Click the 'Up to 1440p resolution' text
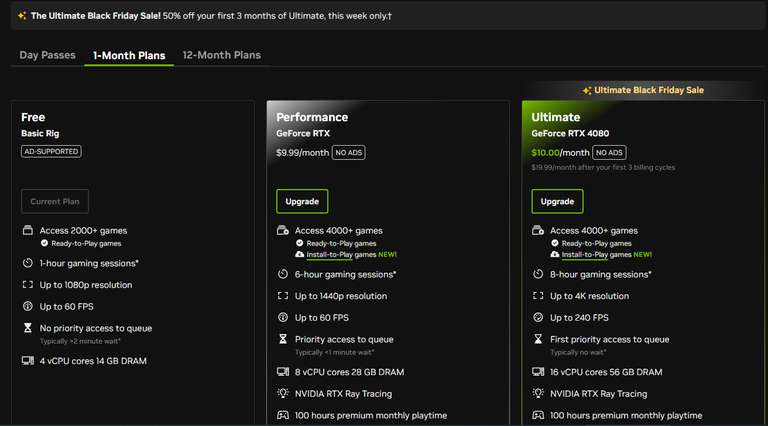This screenshot has width=768, height=426. click(x=341, y=296)
